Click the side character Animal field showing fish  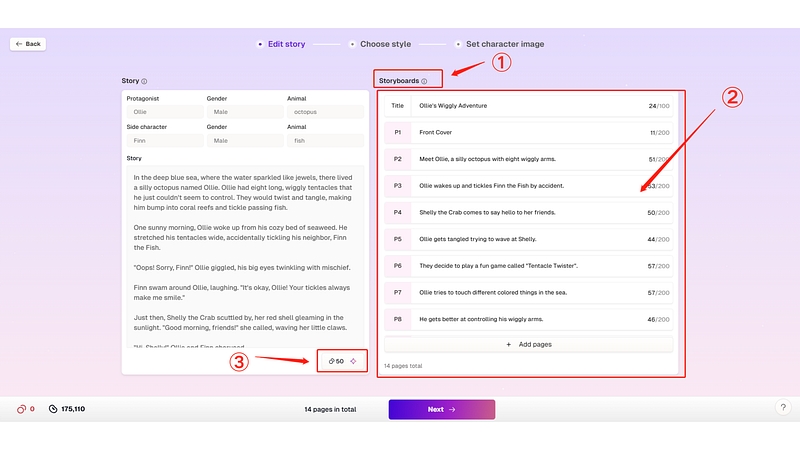coord(325,141)
